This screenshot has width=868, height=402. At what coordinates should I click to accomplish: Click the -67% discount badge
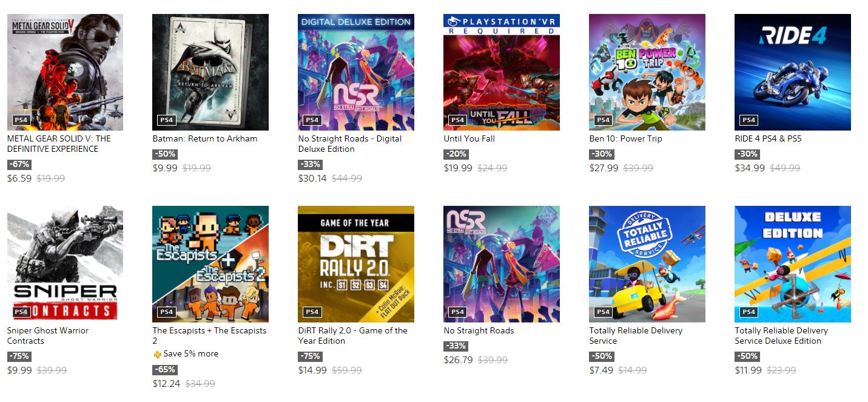point(19,165)
